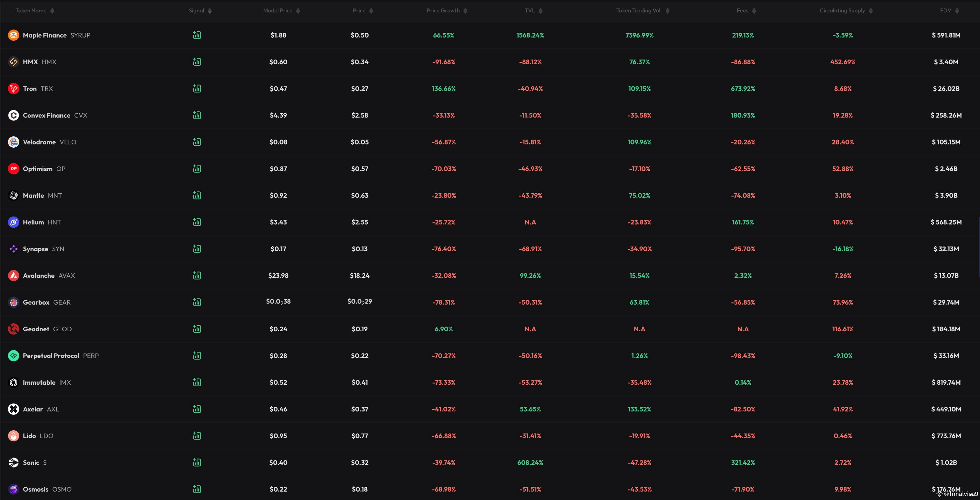This screenshot has width=980, height=500.
Task: Click Convex Finance model price $4.39
Action: point(278,115)
